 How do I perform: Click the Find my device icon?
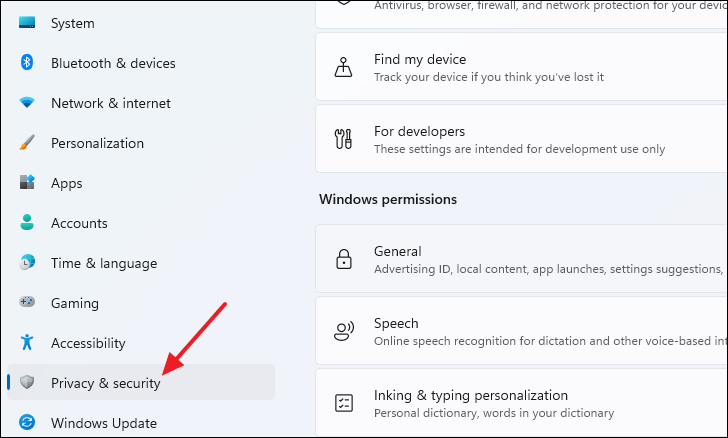(343, 67)
